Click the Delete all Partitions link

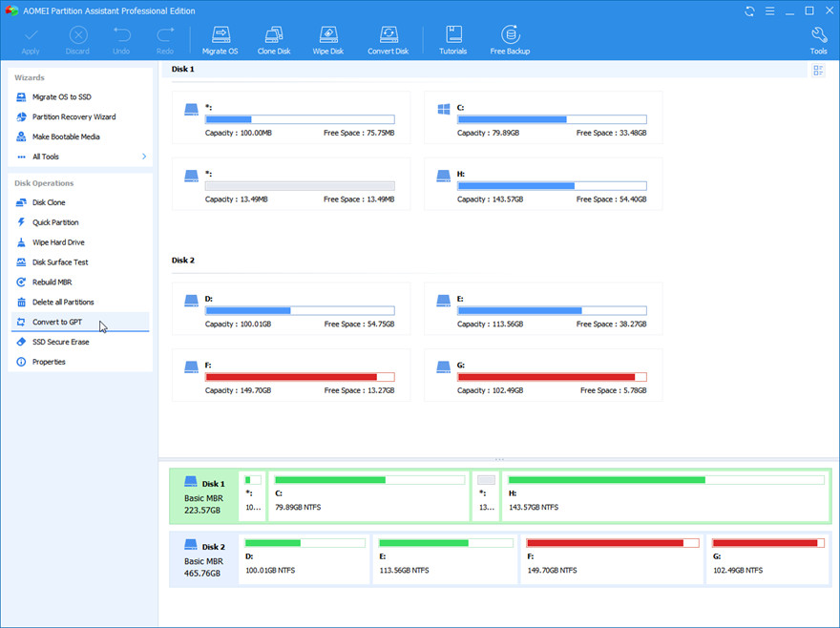[63, 303]
